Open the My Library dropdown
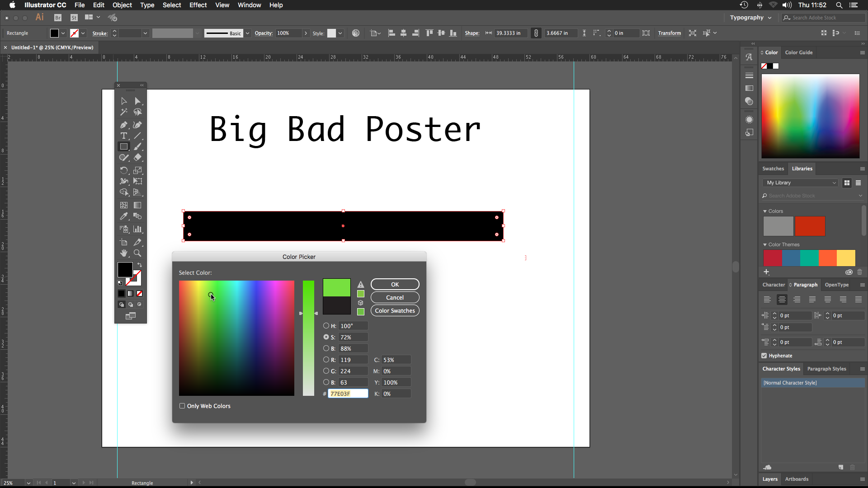Image resolution: width=868 pixels, height=488 pixels. pyautogui.click(x=800, y=183)
